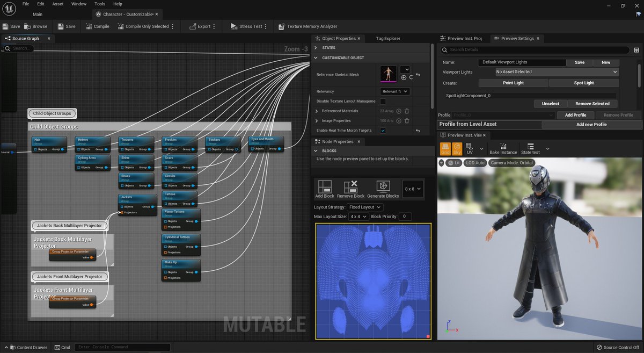The image size is (644, 353).
Task: Toggle Disable Texture Layout Management checkbox
Action: tap(383, 101)
